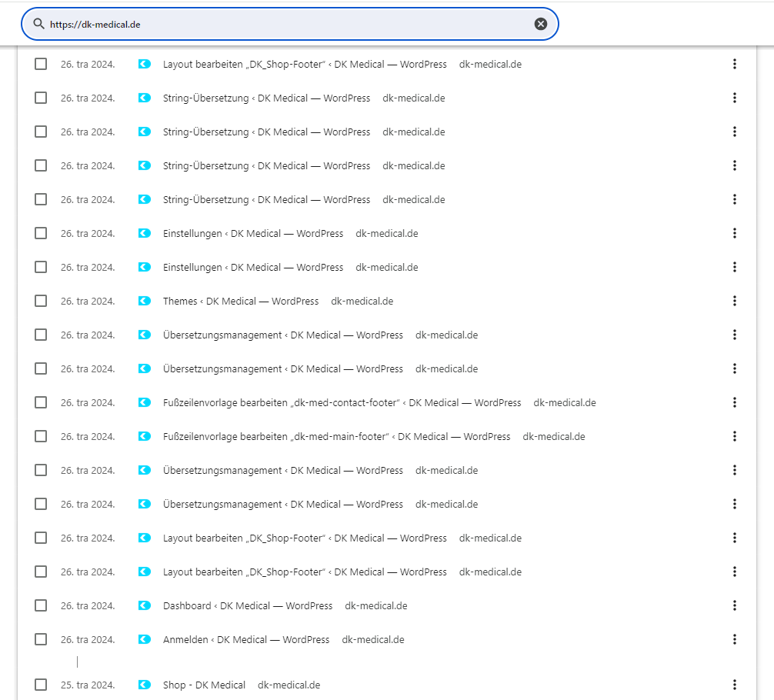This screenshot has height=700, width=774.
Task: Click the favicon on the Anmelden row
Action: (144, 639)
